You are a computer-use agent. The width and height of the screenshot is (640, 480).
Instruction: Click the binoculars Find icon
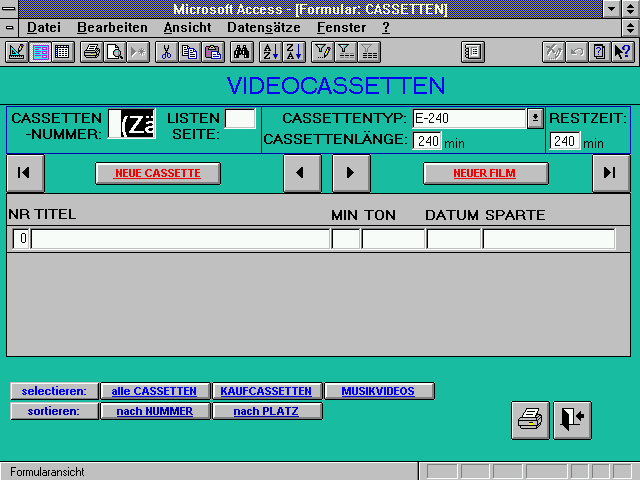click(x=241, y=51)
